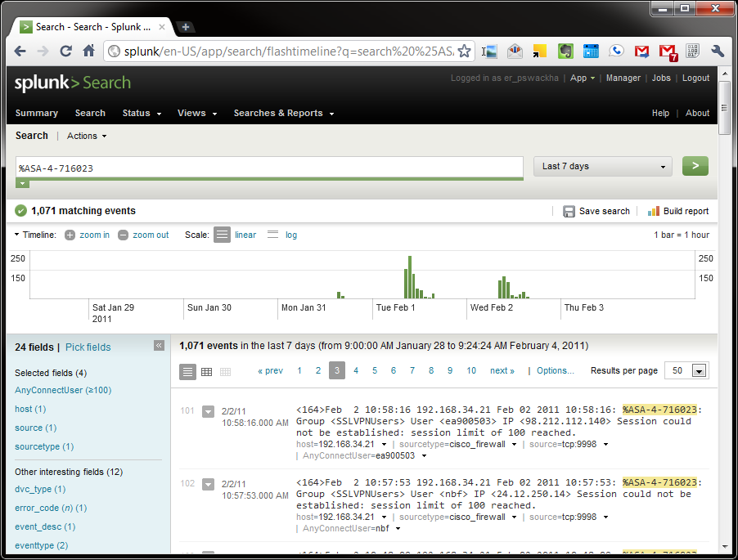Click the Wed Feb 2 timeline bar cluster
This screenshot has width=738, height=560.
click(514, 287)
